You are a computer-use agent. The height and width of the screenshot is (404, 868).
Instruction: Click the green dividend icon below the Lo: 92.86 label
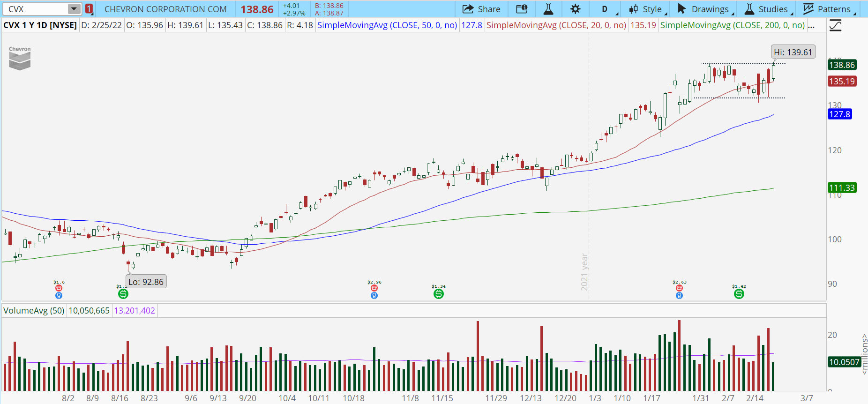(x=123, y=294)
